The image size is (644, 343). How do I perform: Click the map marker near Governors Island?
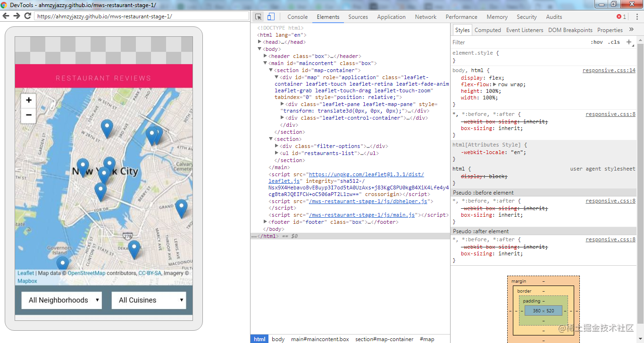pyautogui.click(x=62, y=264)
